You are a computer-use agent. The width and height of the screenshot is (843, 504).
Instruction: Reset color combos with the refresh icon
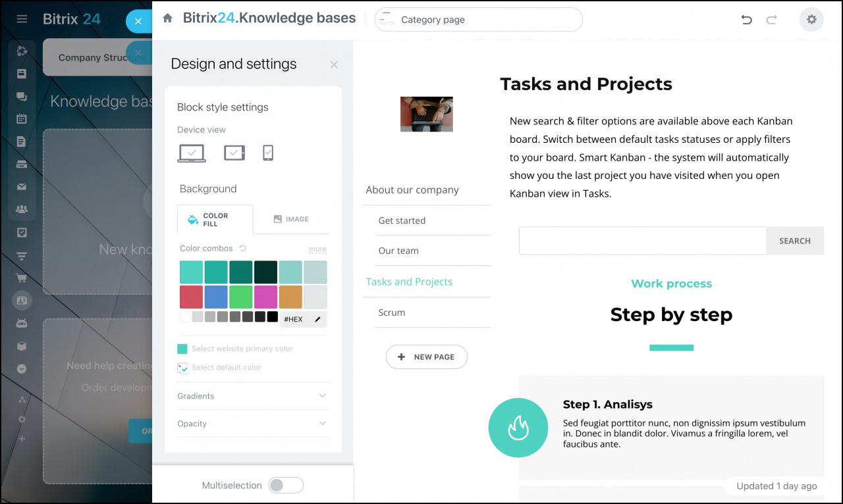click(x=242, y=248)
